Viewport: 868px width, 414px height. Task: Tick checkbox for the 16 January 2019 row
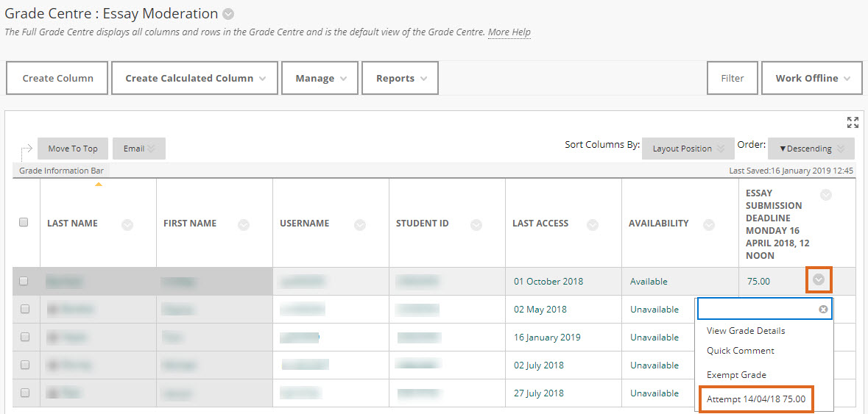pos(25,337)
